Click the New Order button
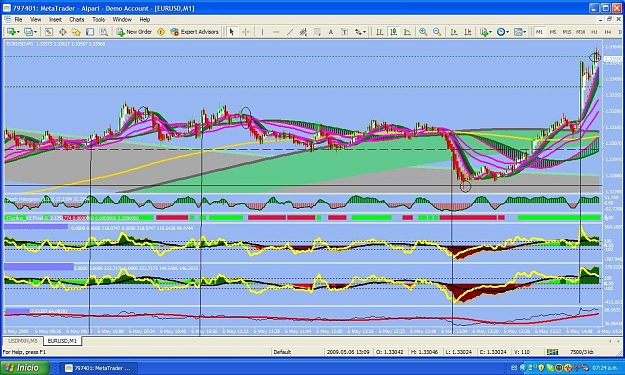625x375 pixels. point(134,32)
